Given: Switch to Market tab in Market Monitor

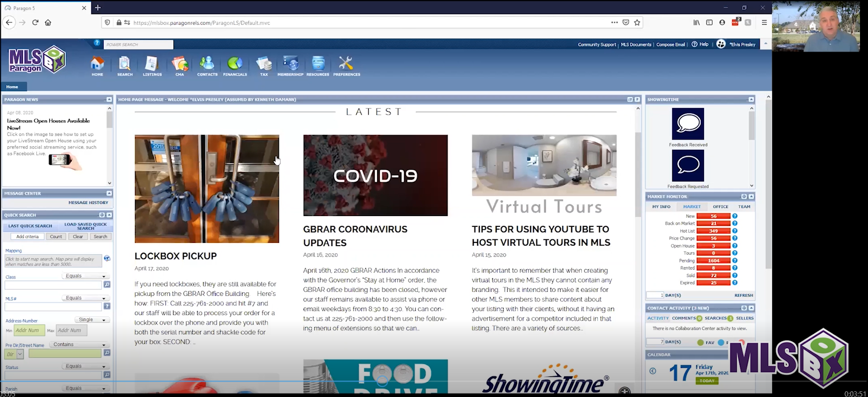Looking at the screenshot, I should (x=691, y=207).
